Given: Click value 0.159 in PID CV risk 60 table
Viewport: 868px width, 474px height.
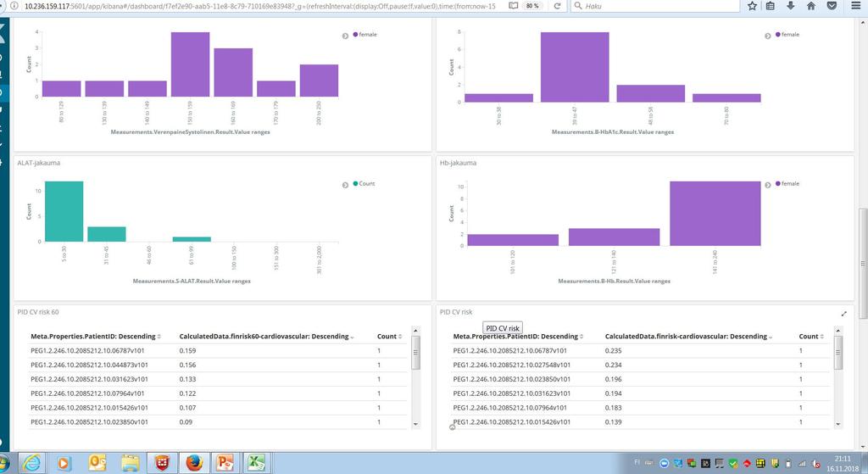Looking at the screenshot, I should [187, 350].
